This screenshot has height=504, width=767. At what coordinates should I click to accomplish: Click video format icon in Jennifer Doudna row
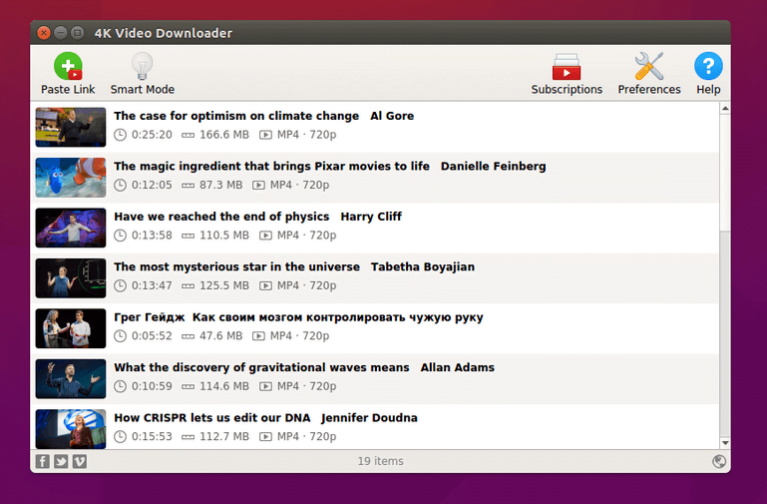(x=266, y=437)
